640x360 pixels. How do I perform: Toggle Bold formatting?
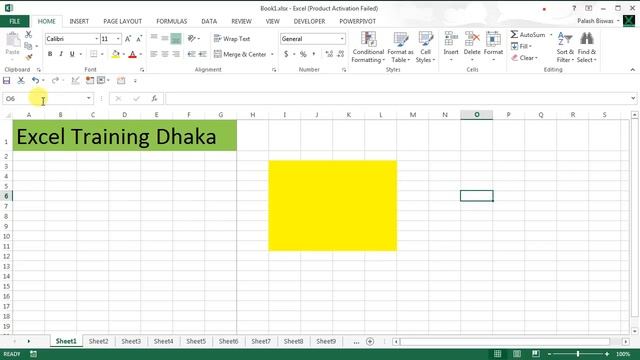click(x=50, y=54)
